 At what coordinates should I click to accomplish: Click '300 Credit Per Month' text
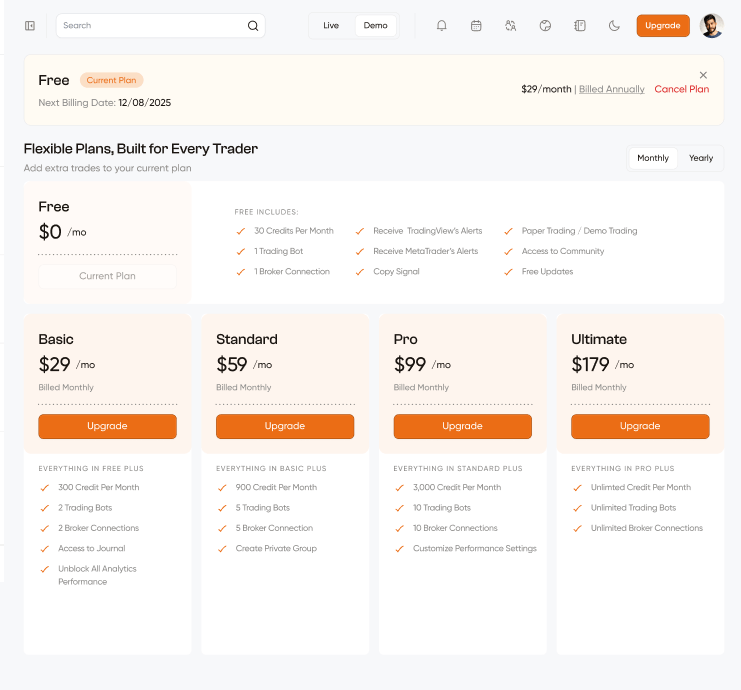click(x=99, y=487)
